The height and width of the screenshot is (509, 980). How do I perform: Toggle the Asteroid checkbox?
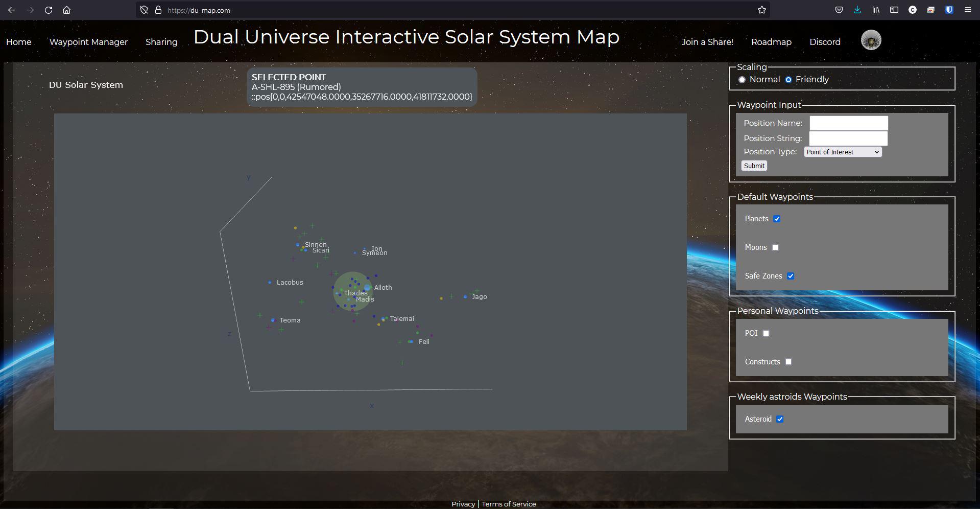(x=780, y=419)
